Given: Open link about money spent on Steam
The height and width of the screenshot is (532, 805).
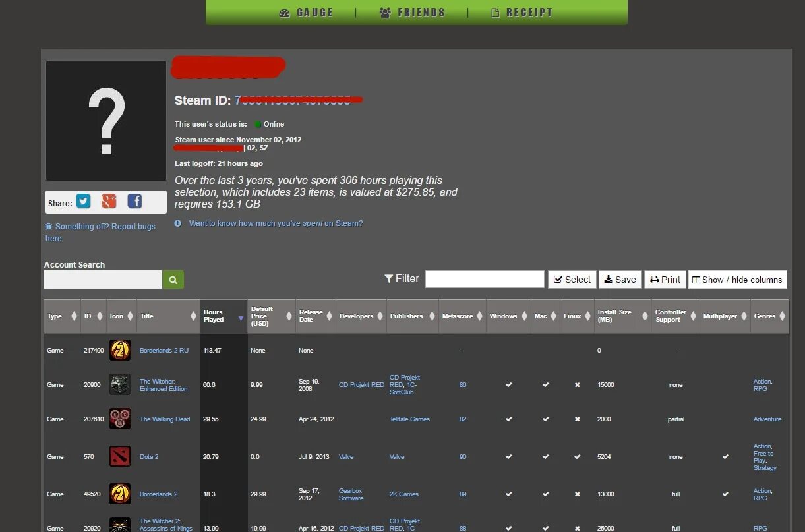Looking at the screenshot, I should click(x=276, y=223).
